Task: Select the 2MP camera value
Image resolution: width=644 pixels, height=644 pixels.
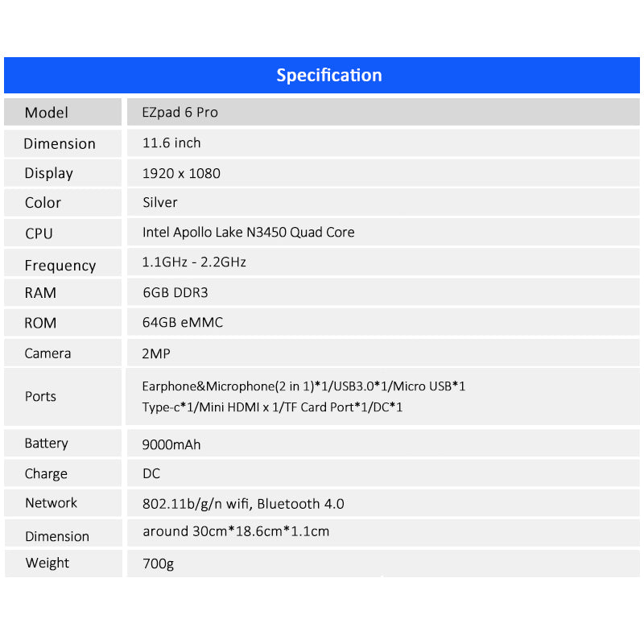Action: [x=156, y=353]
